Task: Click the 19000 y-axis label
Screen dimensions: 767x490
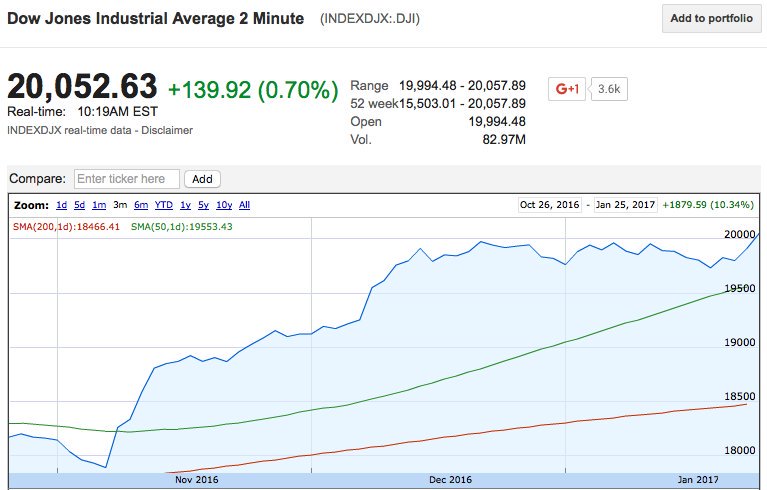Action: [740, 342]
